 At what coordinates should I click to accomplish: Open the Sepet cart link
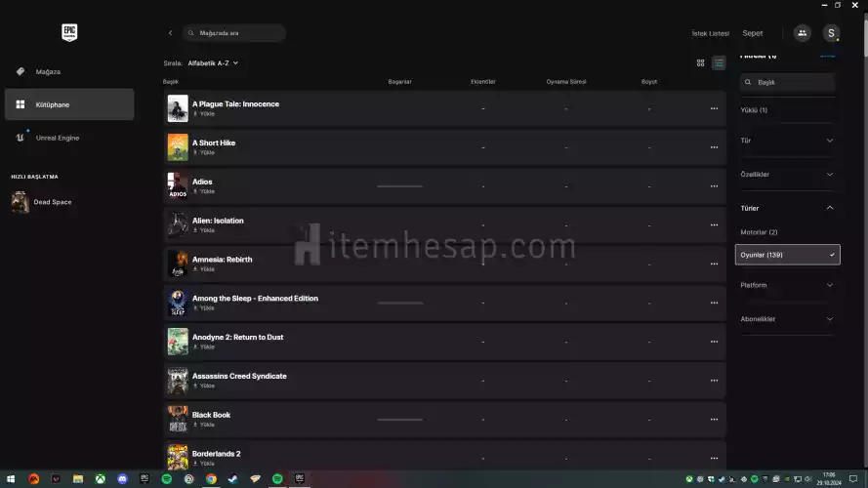tap(752, 33)
